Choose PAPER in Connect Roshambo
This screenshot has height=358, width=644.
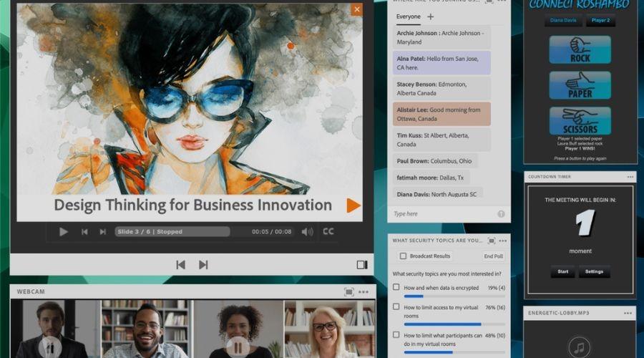pos(580,85)
